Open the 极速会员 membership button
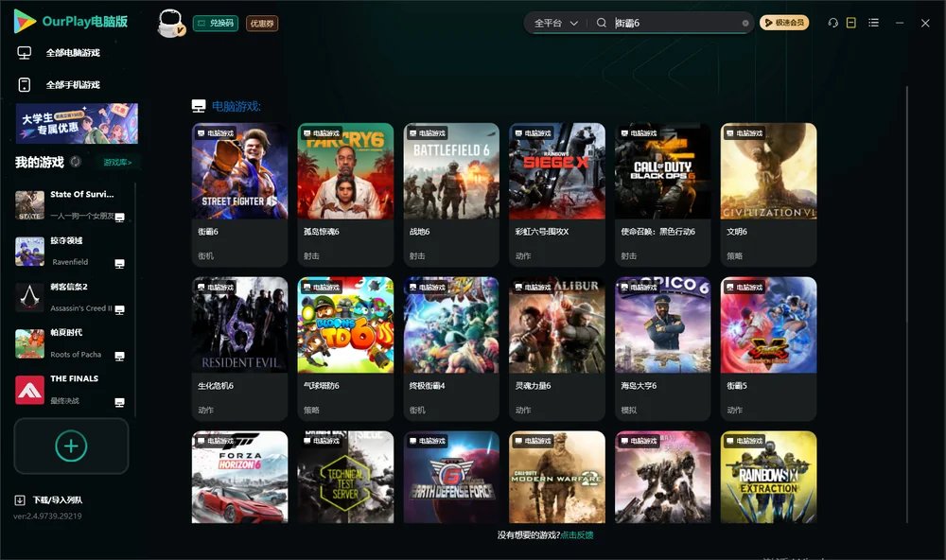 784,23
